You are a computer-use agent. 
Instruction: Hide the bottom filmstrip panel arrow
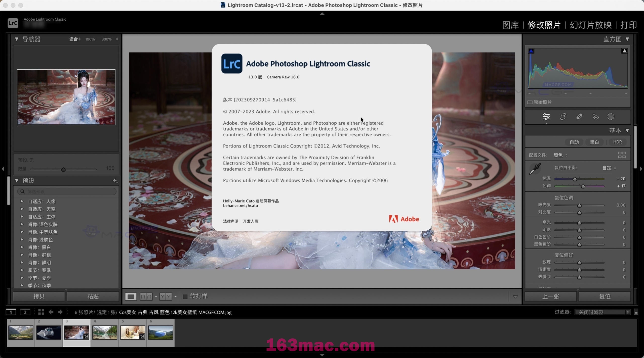tap(322, 355)
